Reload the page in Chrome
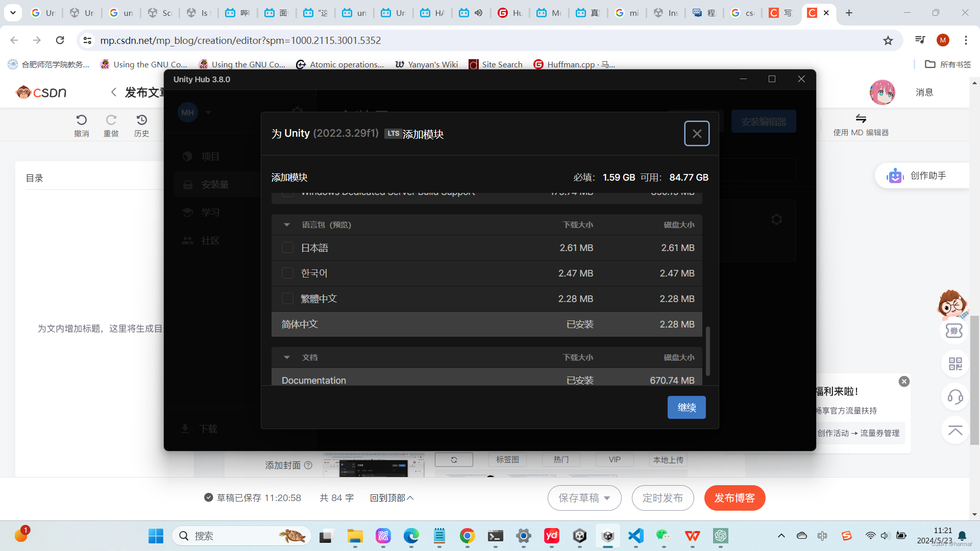980x551 pixels. click(60, 40)
